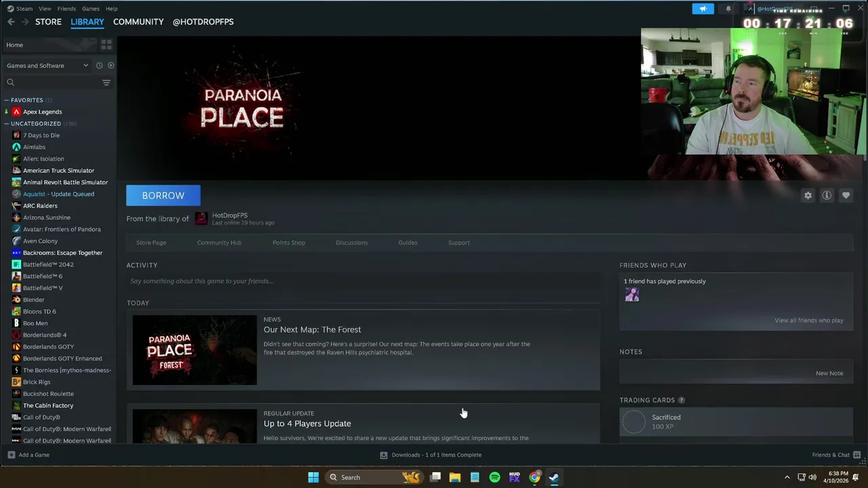
Task: Select Backrooms: Escape Together in library
Action: [x=62, y=253]
